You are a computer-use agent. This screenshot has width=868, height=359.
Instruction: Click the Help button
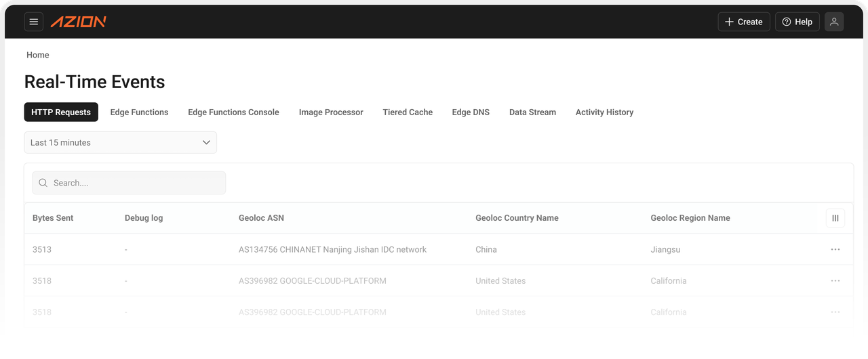pos(797,22)
